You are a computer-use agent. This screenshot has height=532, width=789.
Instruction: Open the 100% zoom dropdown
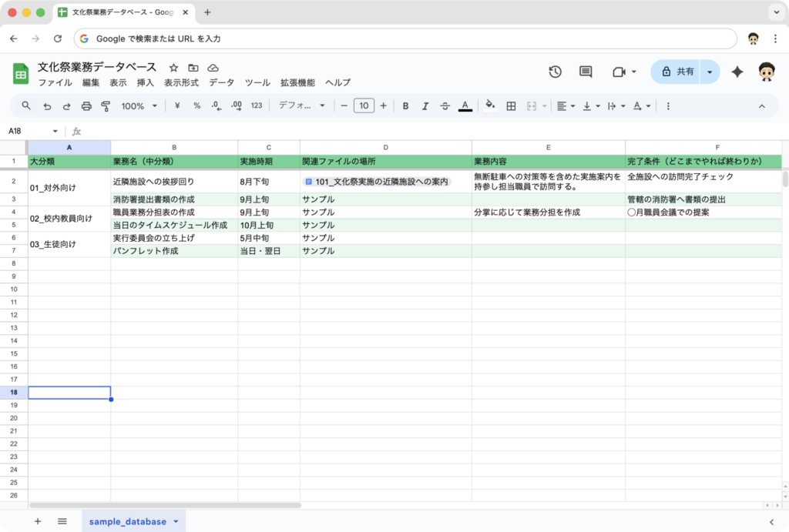[x=139, y=106]
